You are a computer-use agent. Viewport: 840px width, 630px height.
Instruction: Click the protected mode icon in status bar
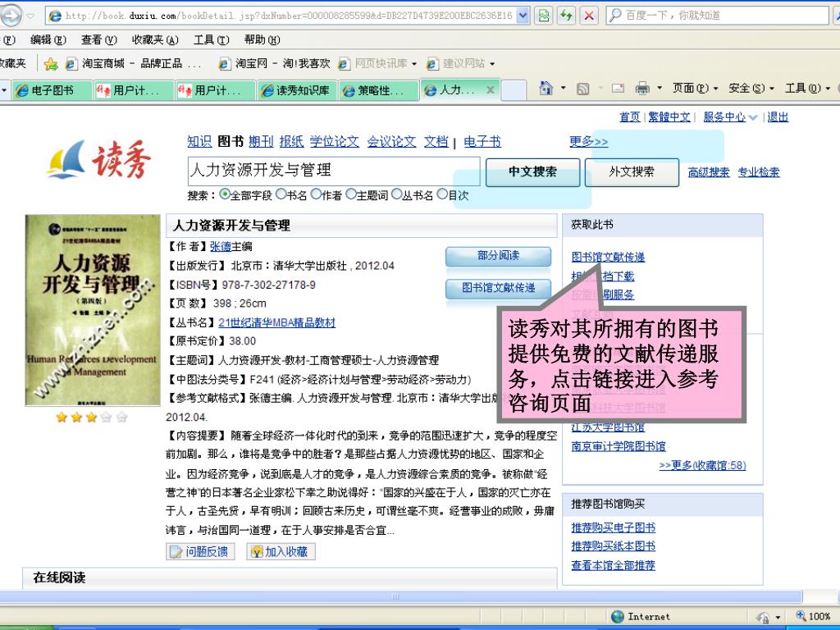tap(763, 617)
